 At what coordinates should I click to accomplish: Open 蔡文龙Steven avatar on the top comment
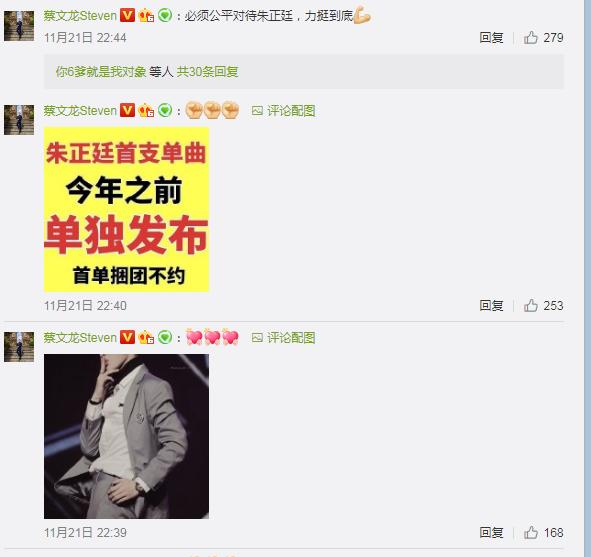click(19, 26)
